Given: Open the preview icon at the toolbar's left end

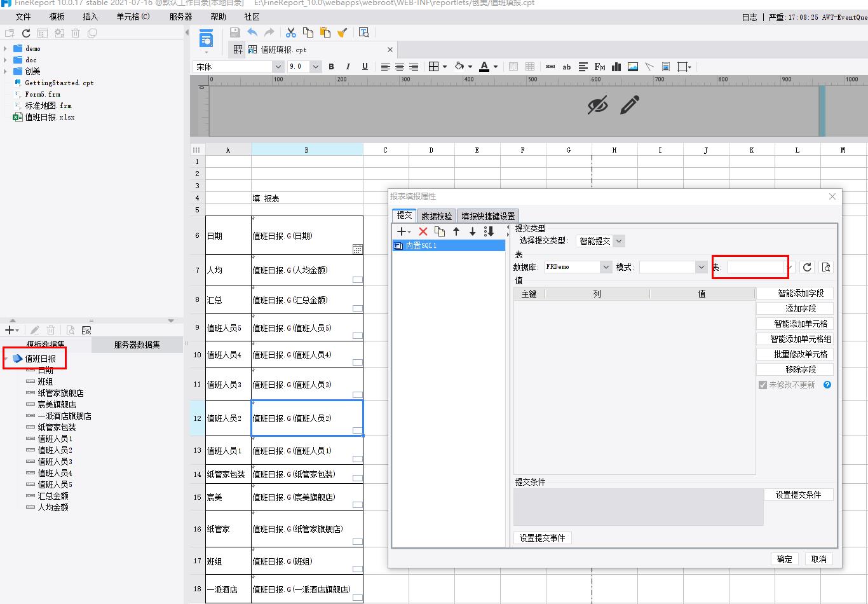Looking at the screenshot, I should click(x=207, y=39).
